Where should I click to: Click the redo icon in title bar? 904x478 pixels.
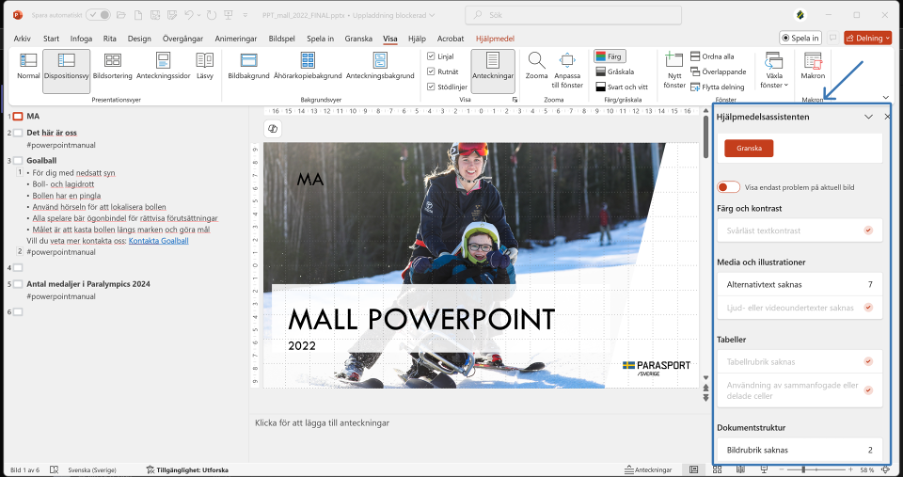212,15
